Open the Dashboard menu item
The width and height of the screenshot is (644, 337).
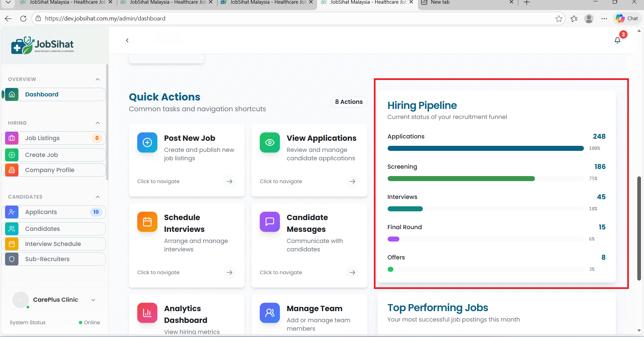point(42,94)
